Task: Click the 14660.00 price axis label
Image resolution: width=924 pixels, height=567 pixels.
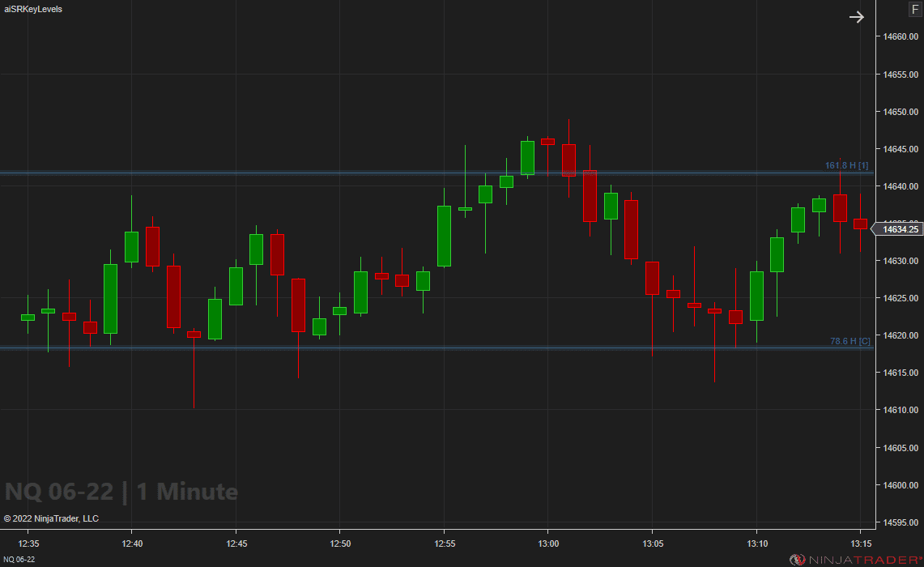Action: [x=900, y=36]
